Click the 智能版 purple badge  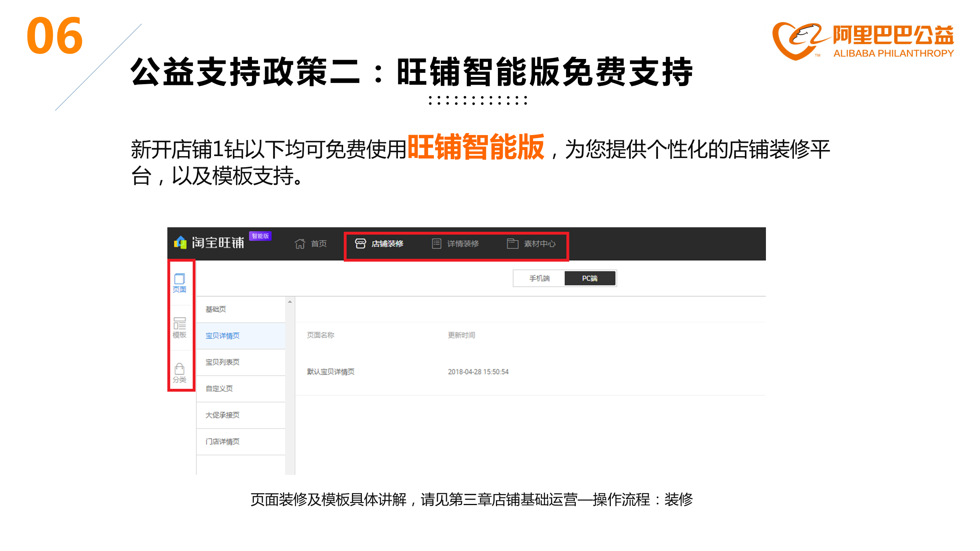point(260,236)
